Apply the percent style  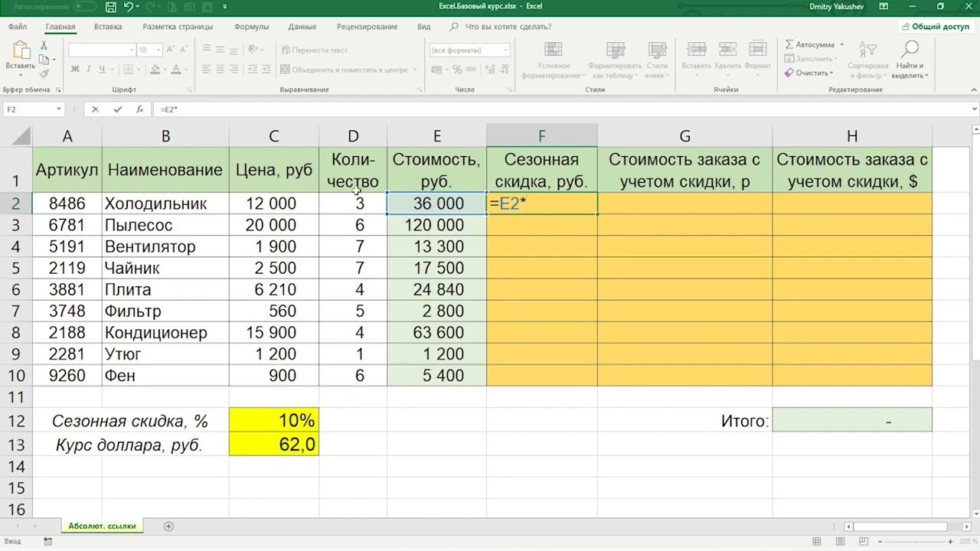click(x=458, y=69)
